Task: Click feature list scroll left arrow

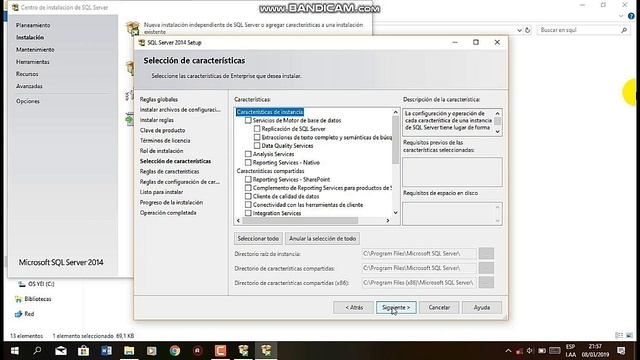Action: click(x=238, y=220)
